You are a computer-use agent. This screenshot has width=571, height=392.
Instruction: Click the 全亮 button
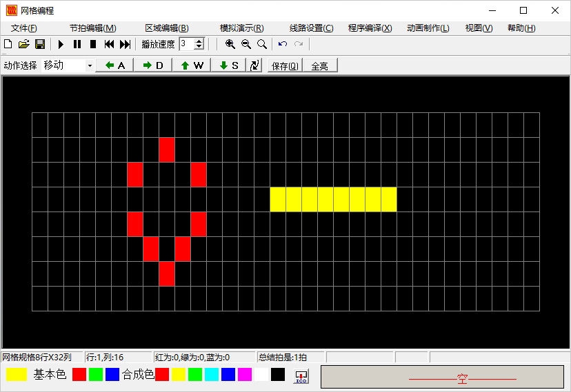click(x=319, y=66)
